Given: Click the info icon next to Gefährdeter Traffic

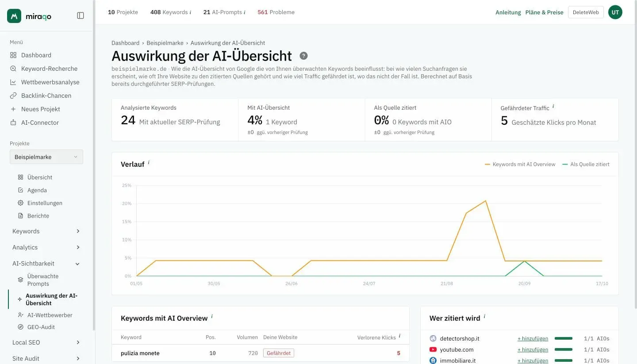Looking at the screenshot, I should pos(553,107).
